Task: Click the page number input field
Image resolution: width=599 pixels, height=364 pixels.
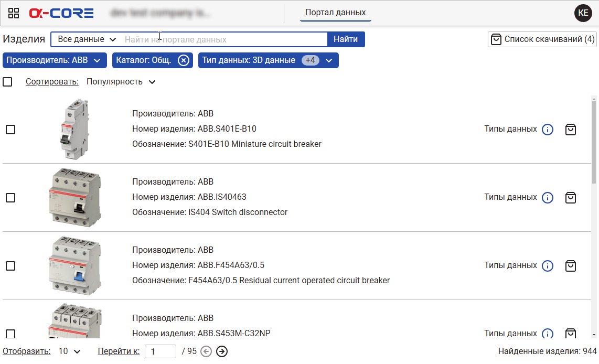Action: point(161,351)
